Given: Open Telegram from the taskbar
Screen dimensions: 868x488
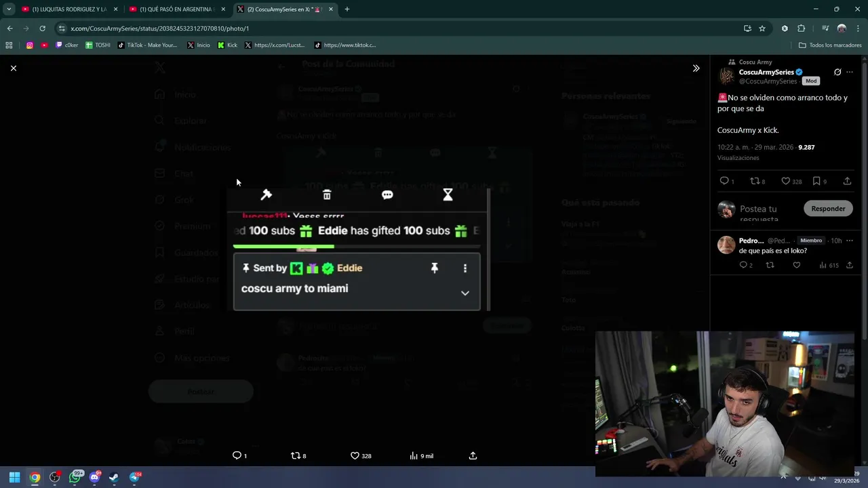Looking at the screenshot, I should tap(134, 477).
